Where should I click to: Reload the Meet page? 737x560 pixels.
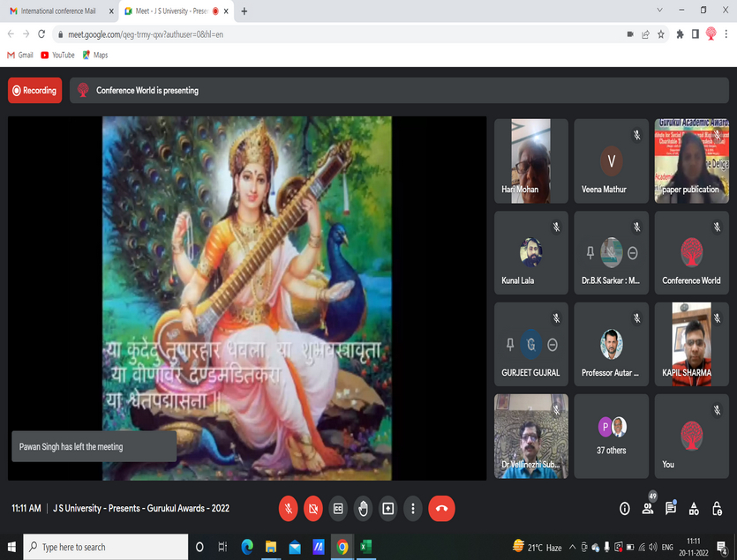click(x=41, y=34)
